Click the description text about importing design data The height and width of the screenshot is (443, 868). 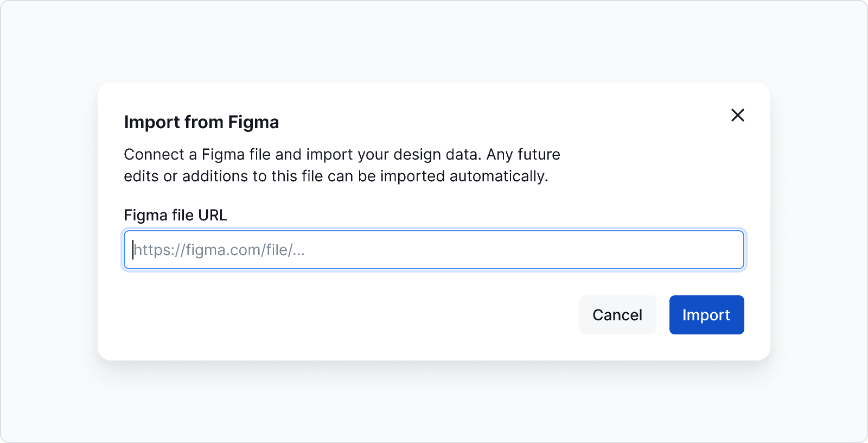(x=342, y=165)
